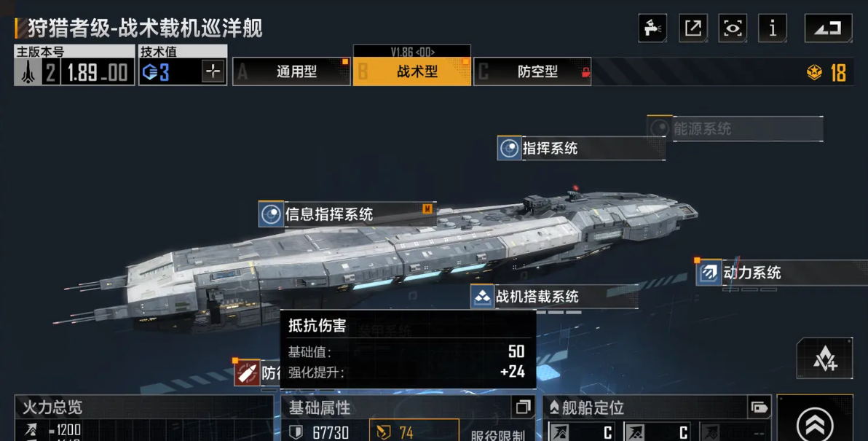
Task: Toggle the eye preview view icon
Action: click(733, 28)
